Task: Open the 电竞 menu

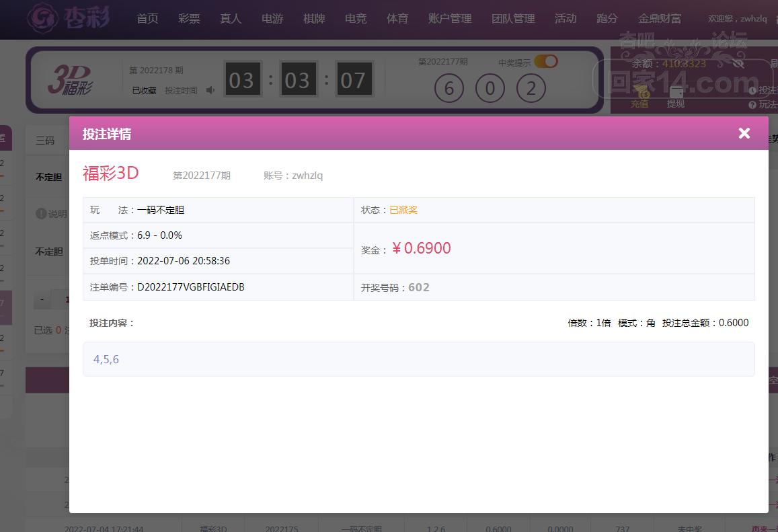Action: click(x=356, y=19)
